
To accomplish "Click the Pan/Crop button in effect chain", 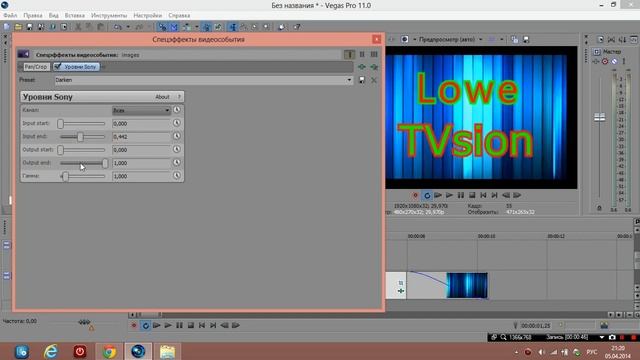I will (x=36, y=67).
